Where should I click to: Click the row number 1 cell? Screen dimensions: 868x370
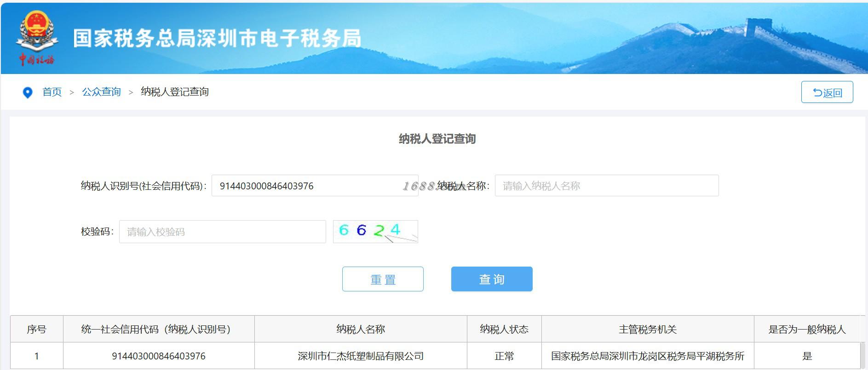pyautogui.click(x=36, y=356)
